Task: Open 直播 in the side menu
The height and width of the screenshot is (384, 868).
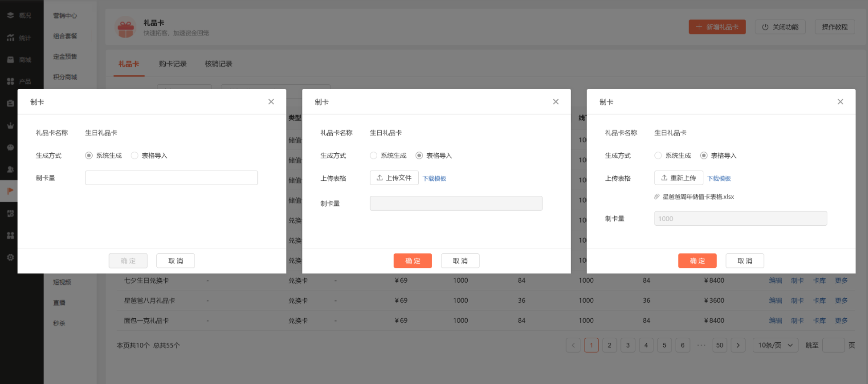Action: (x=59, y=303)
